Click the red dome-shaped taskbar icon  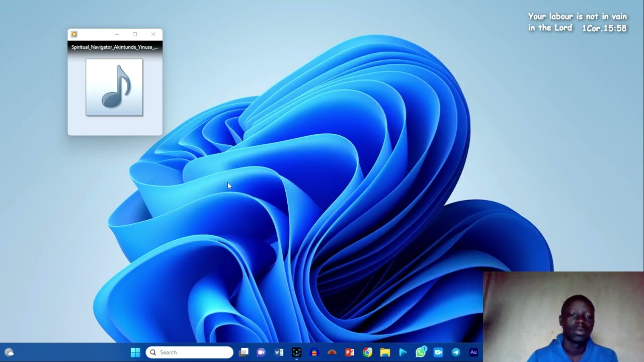click(x=332, y=352)
